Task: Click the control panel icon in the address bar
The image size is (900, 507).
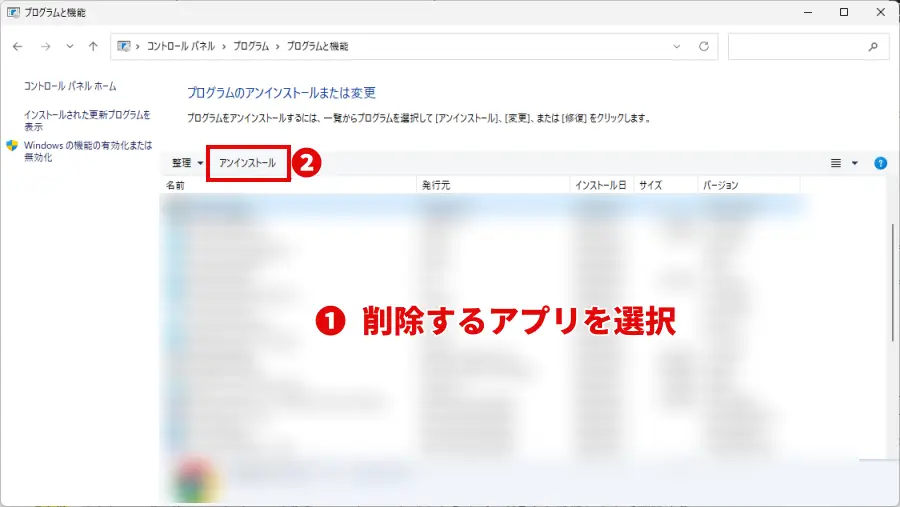Action: click(123, 46)
